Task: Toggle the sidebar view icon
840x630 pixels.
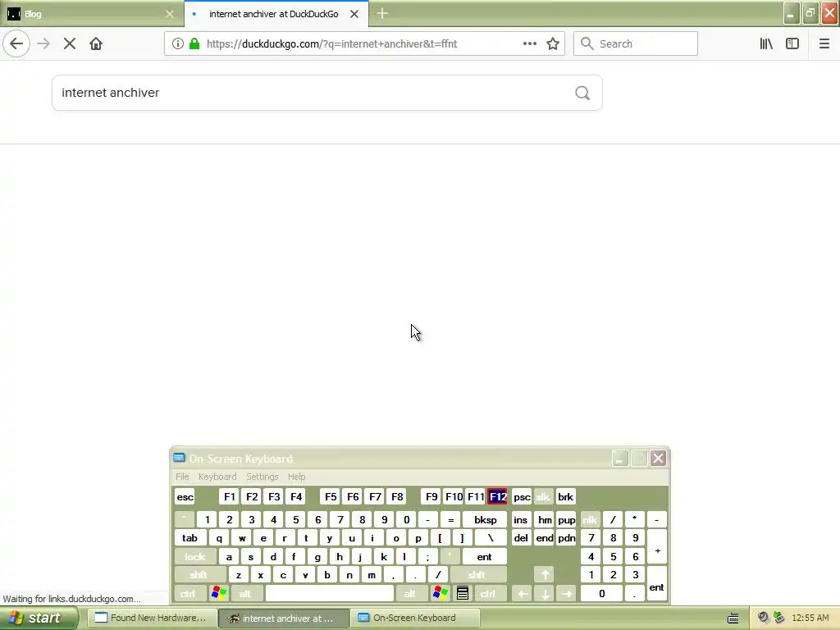Action: click(x=792, y=44)
